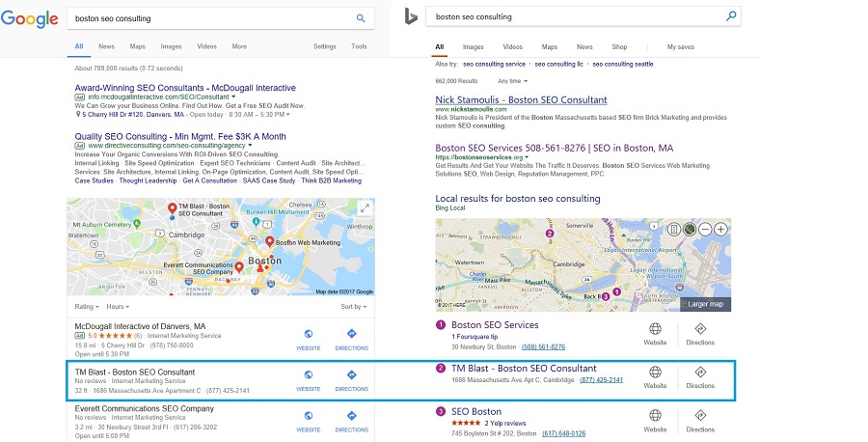868x442 pixels.
Task: Click the Google search magnifier icon
Action: click(x=361, y=18)
